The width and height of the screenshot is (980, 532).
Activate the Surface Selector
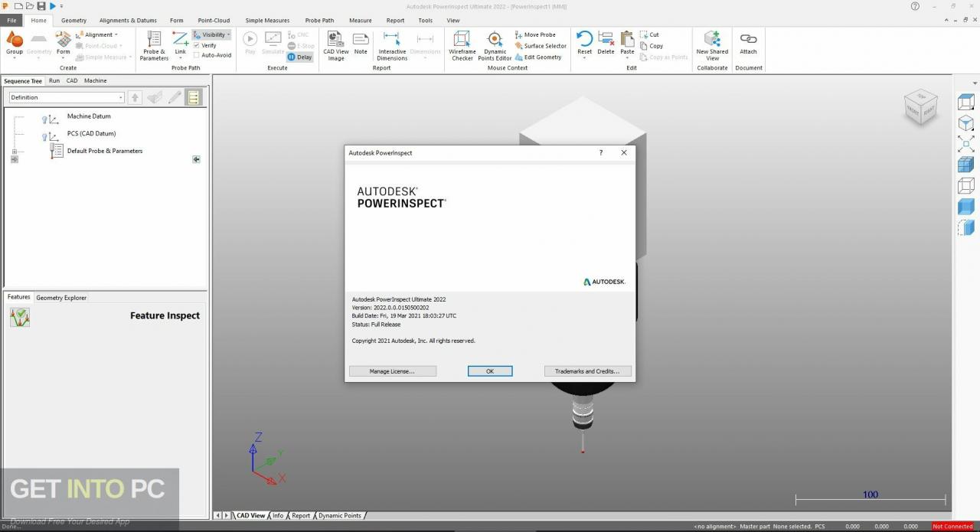[541, 46]
